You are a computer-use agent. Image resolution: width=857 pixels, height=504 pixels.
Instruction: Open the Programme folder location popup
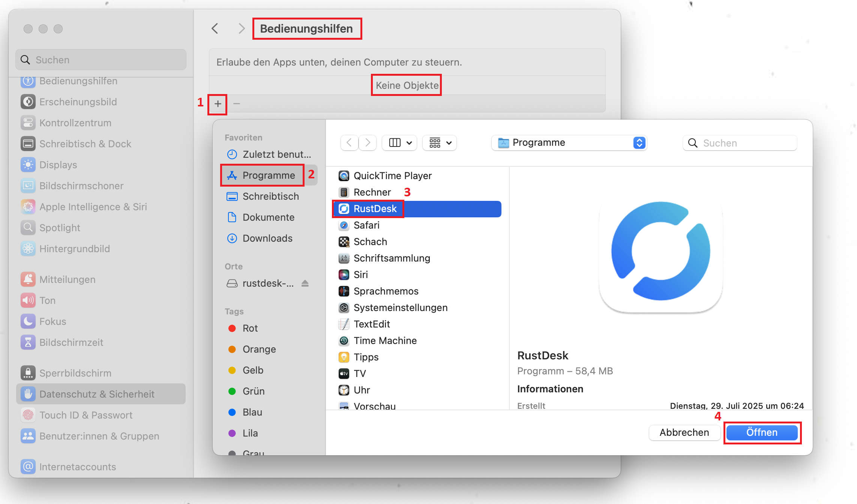tap(569, 143)
